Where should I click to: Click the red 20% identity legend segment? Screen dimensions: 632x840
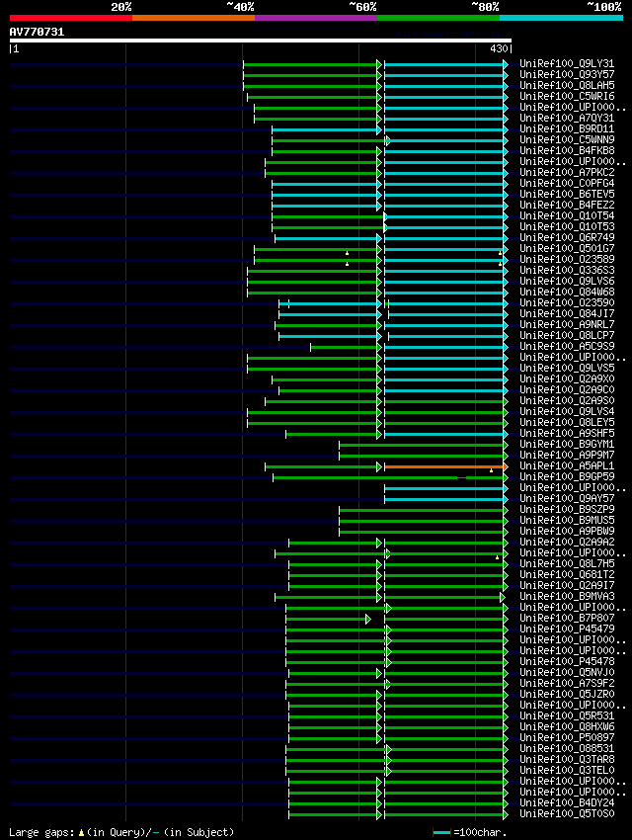coord(71,18)
